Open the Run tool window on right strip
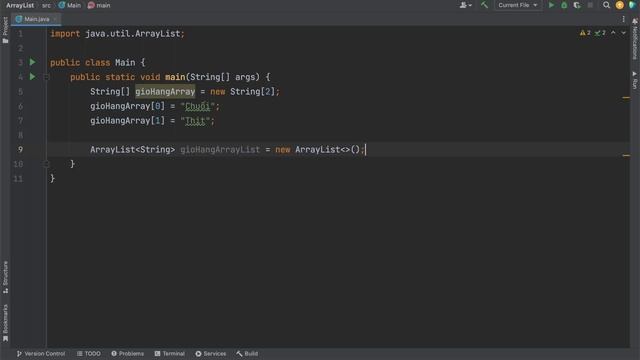This screenshot has width=640, height=360. [635, 80]
